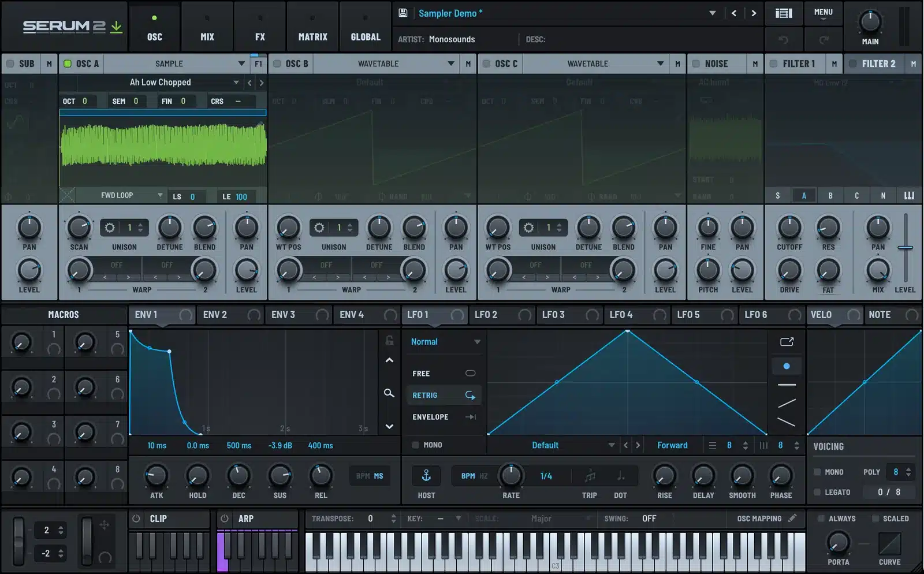This screenshot has width=924, height=574.
Task: Open the OSC A SAMPLE type dropdown
Action: 176,64
